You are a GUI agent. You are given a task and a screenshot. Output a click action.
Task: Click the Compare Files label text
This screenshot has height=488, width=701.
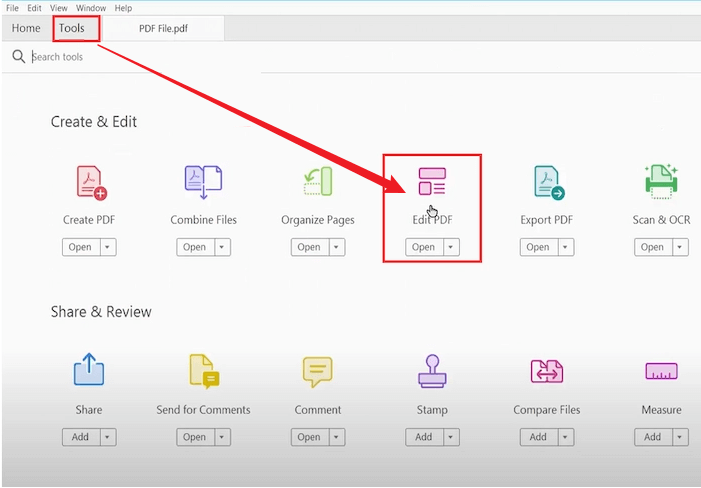coord(547,410)
